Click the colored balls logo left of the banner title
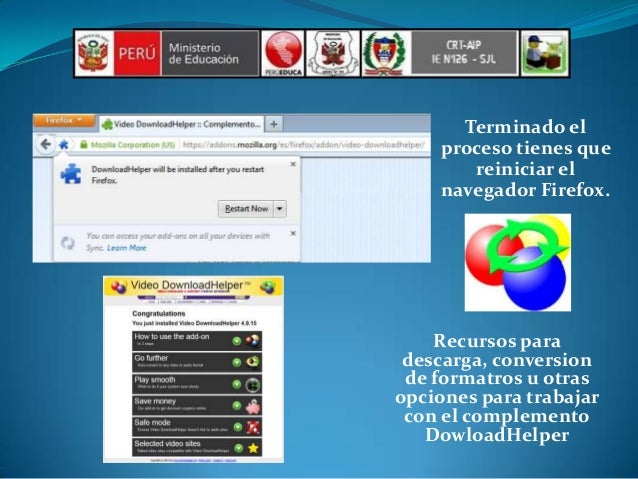The width and height of the screenshot is (638, 479). click(119, 287)
